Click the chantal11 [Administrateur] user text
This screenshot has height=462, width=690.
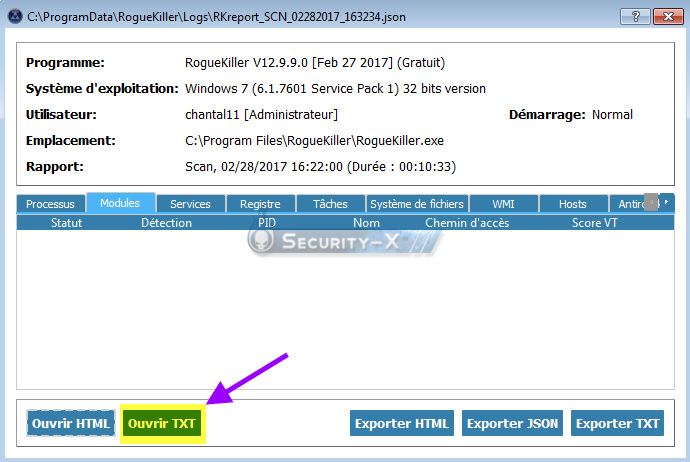tap(261, 115)
